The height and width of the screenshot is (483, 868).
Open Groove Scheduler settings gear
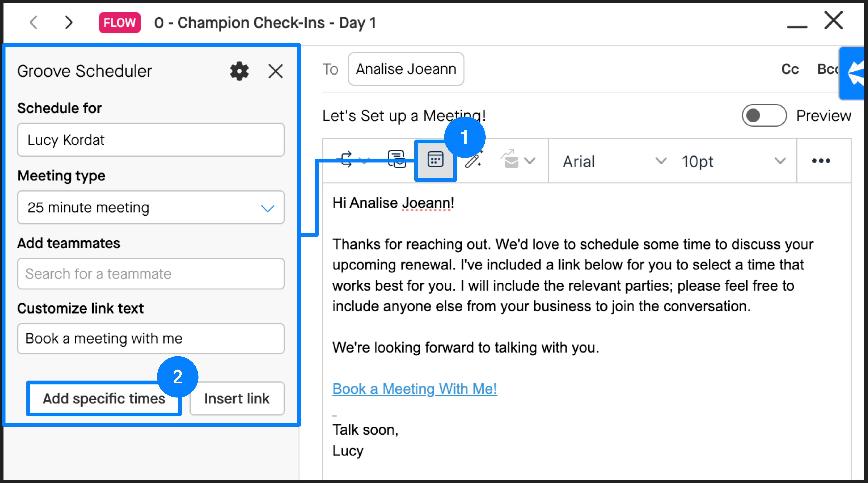[x=239, y=71]
